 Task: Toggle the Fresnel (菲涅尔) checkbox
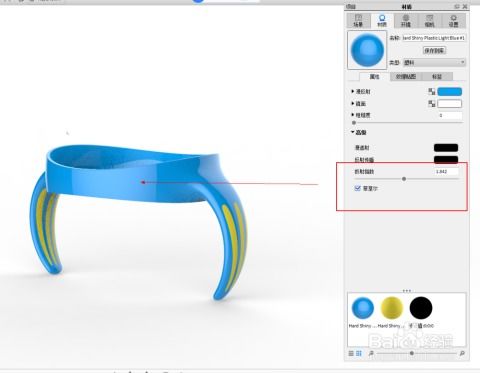coord(358,188)
